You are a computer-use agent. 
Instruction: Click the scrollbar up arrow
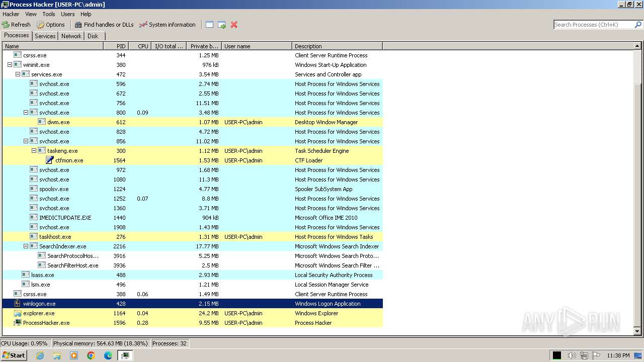[637, 46]
